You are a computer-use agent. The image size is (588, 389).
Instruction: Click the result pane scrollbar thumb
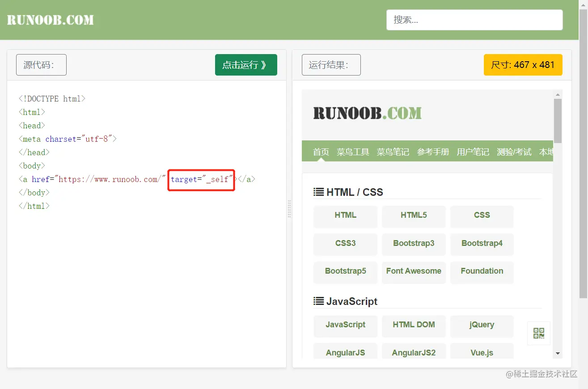pyautogui.click(x=558, y=121)
